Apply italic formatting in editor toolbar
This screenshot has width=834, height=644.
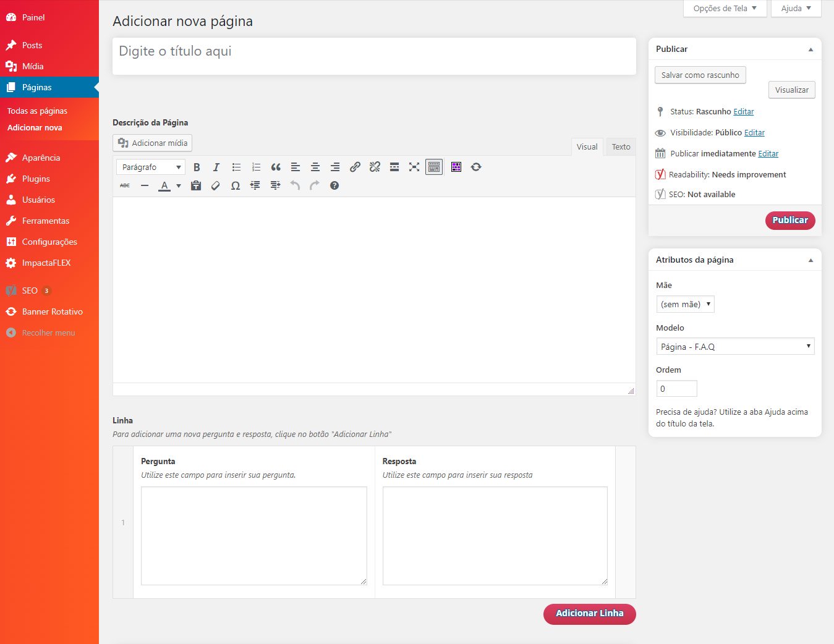tap(216, 167)
